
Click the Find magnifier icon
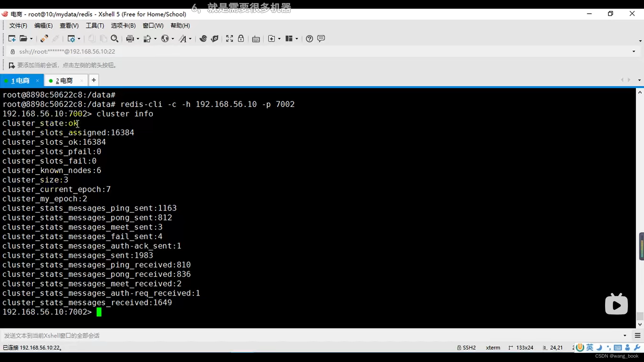114,39
